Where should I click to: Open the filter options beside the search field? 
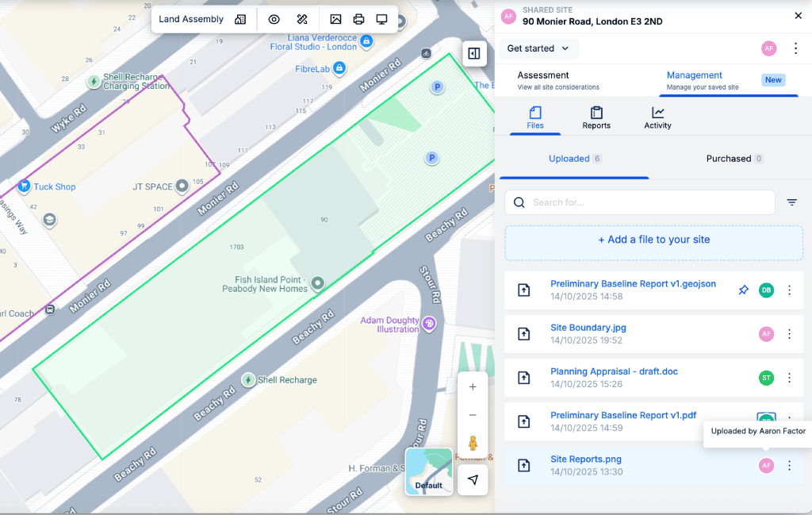click(x=791, y=202)
